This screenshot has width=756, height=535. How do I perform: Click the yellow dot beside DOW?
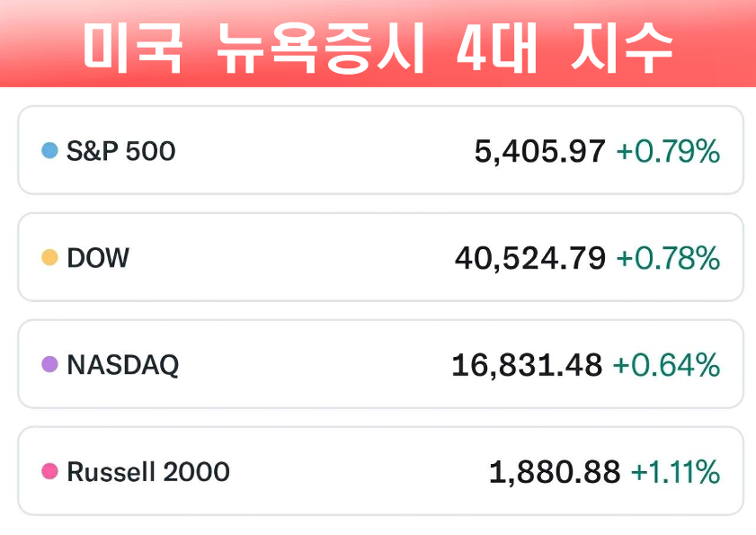(50, 259)
